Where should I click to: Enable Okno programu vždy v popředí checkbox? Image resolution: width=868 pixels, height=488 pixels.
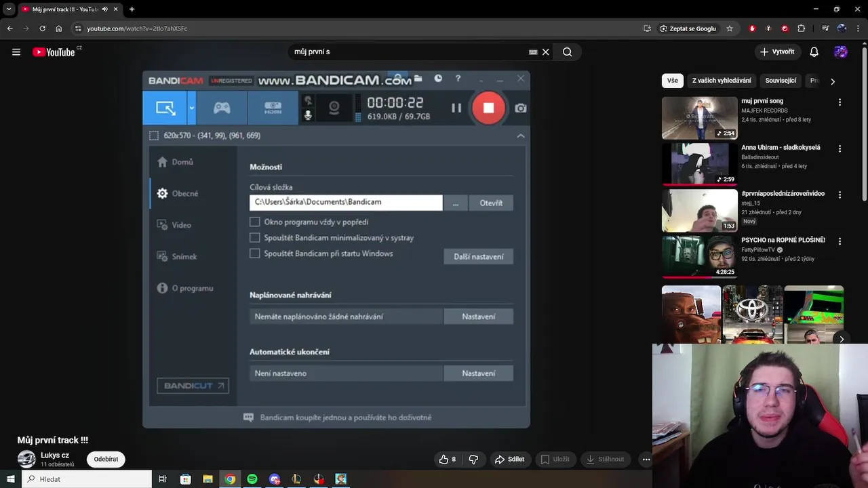point(255,222)
